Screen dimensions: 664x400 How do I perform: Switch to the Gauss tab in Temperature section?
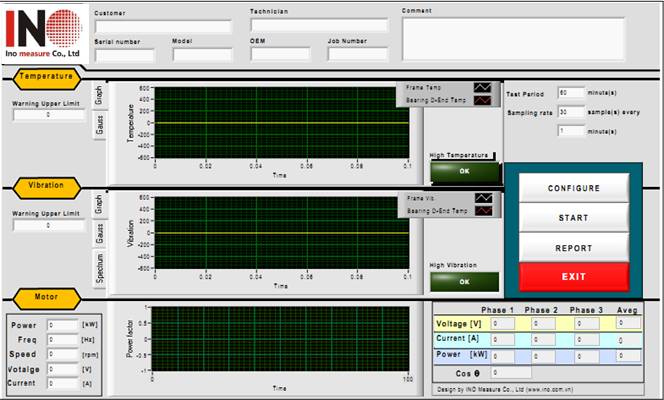tap(99, 125)
